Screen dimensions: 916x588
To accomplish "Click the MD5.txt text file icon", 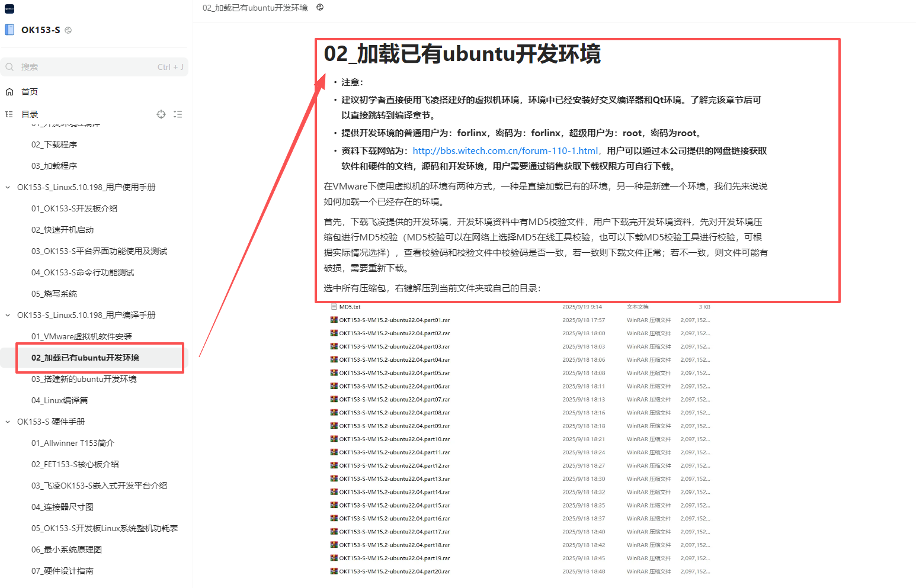I will (x=333, y=307).
